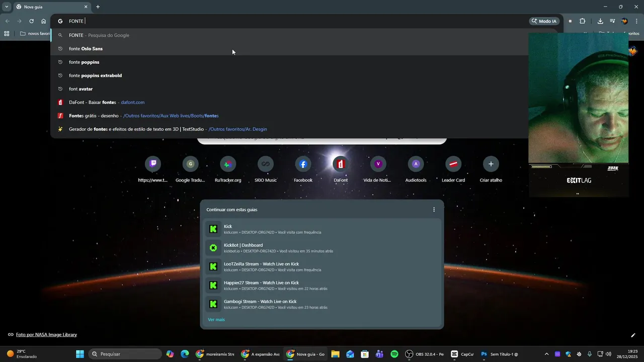Choose the fonte poppins suggestion

(x=289, y=62)
